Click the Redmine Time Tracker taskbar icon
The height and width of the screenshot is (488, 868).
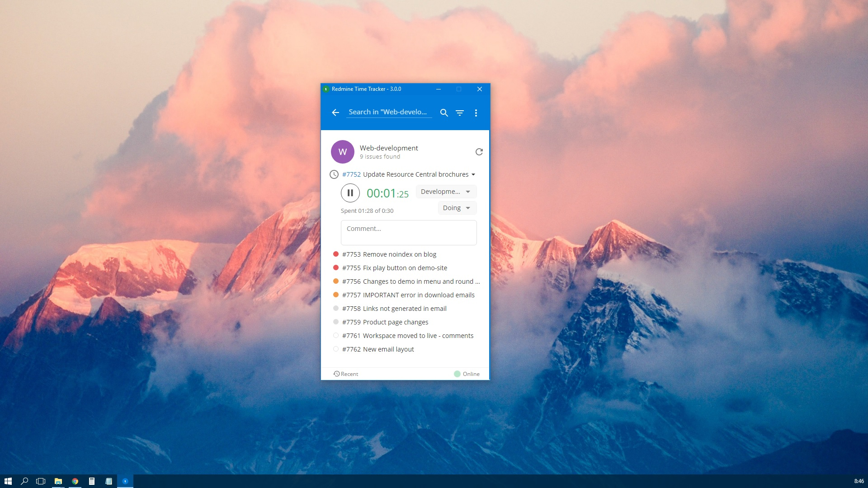[125, 481]
